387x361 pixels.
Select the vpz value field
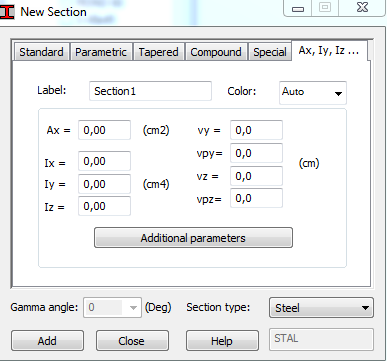(x=256, y=198)
